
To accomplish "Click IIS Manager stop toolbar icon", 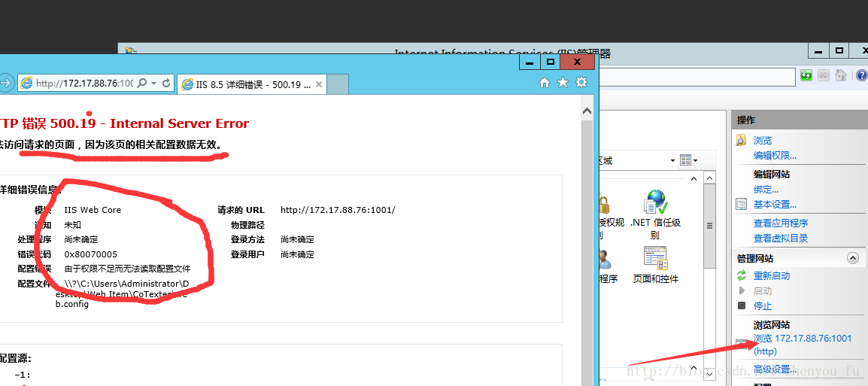I will pos(824,74).
